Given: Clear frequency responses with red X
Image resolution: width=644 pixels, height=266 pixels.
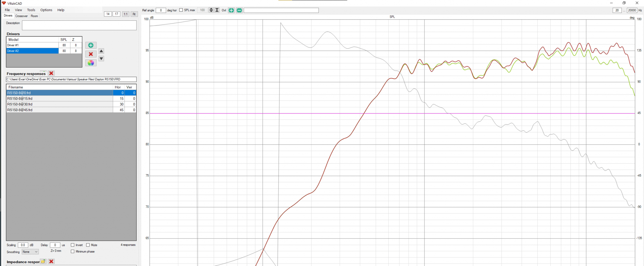Looking at the screenshot, I should [51, 73].
